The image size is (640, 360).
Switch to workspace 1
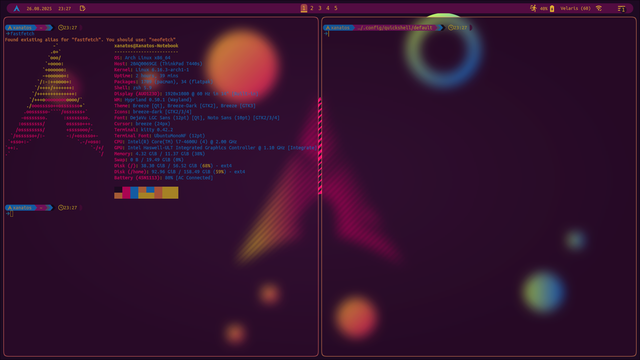[x=304, y=8]
